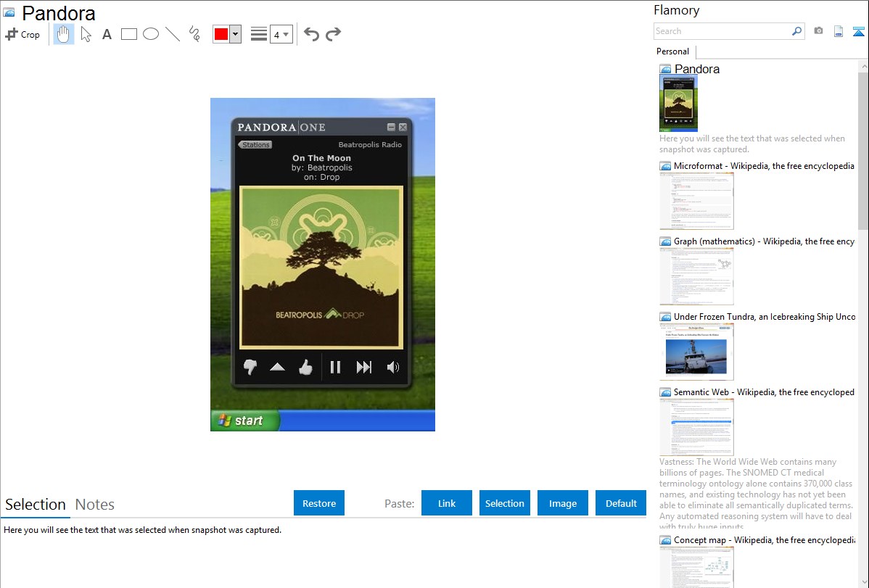Viewport: 869px width, 588px height.
Task: Select the arrow pointer tool
Action: point(86,34)
